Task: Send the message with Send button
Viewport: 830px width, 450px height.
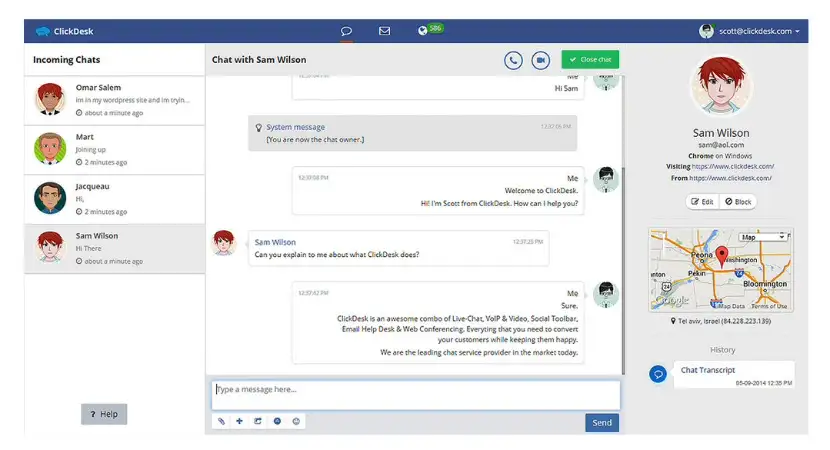Action: tap(601, 422)
